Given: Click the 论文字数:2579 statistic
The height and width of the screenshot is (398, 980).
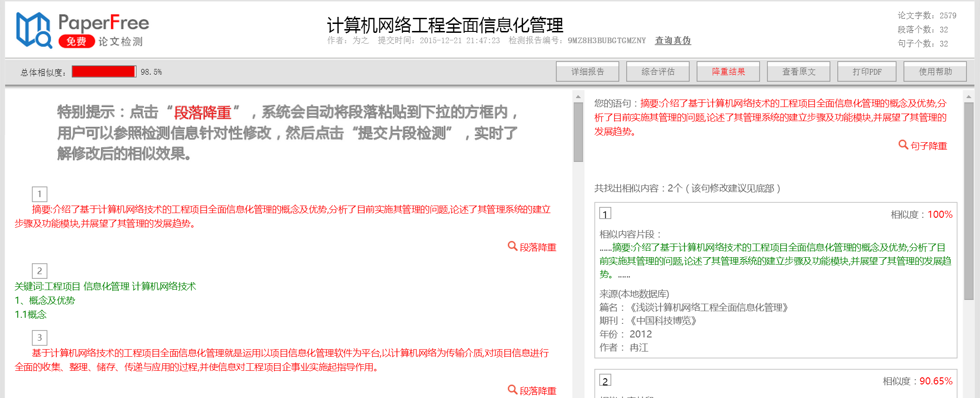Looking at the screenshot, I should pyautogui.click(x=927, y=15).
